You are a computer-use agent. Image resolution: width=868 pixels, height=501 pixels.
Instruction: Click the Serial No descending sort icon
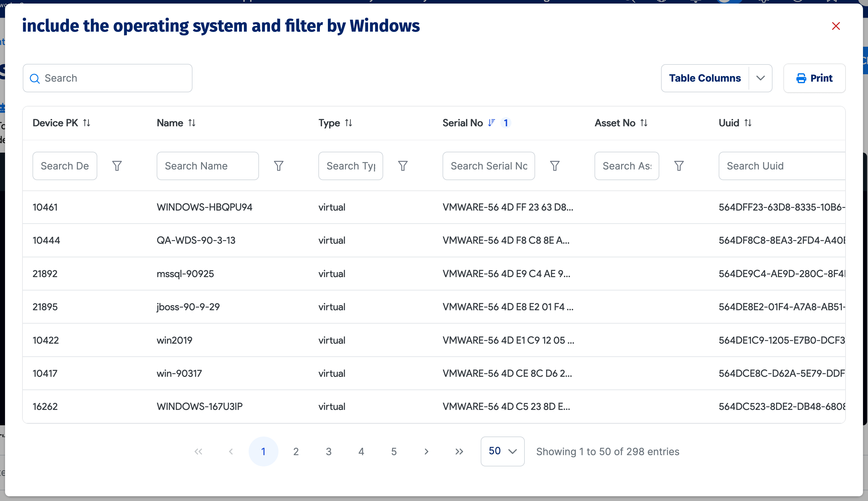coord(491,123)
